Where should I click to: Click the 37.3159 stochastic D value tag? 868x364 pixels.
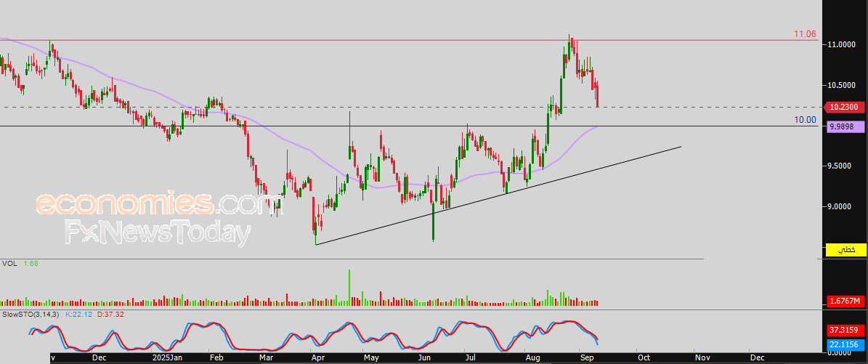coord(845,331)
